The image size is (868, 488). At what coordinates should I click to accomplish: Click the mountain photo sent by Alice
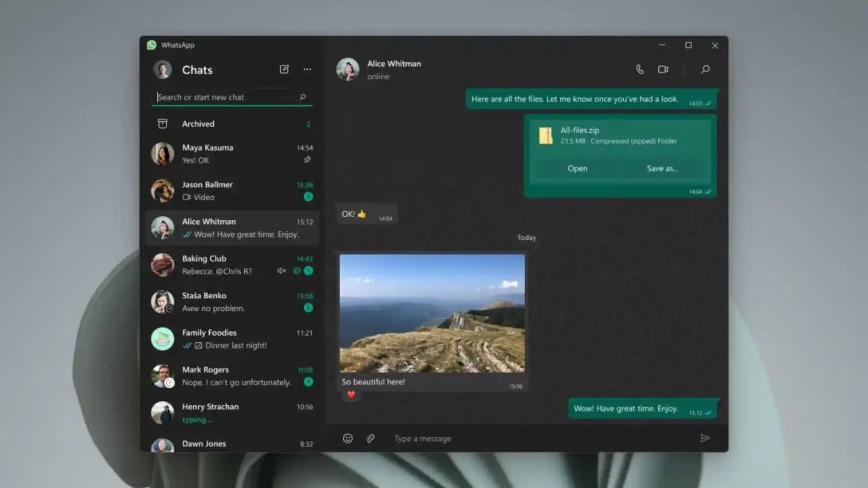tap(432, 313)
